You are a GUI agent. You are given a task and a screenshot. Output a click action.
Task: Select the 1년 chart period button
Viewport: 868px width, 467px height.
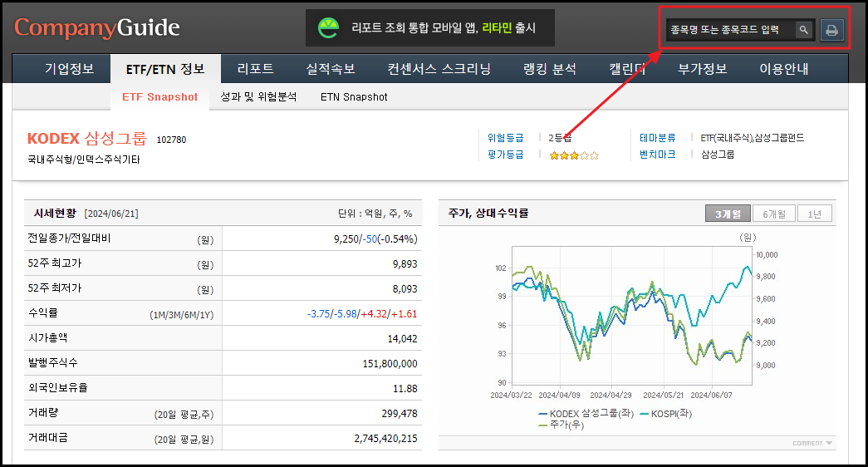pos(814,214)
